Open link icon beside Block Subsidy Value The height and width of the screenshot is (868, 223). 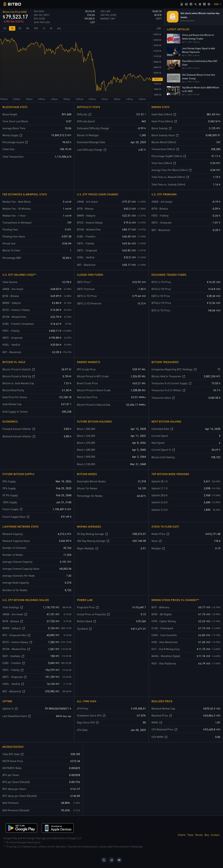point(177,136)
